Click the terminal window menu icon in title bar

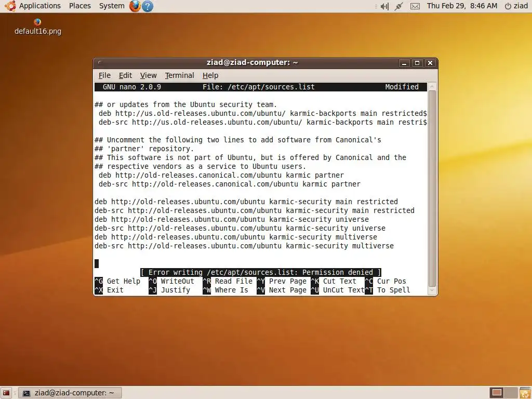99,63
